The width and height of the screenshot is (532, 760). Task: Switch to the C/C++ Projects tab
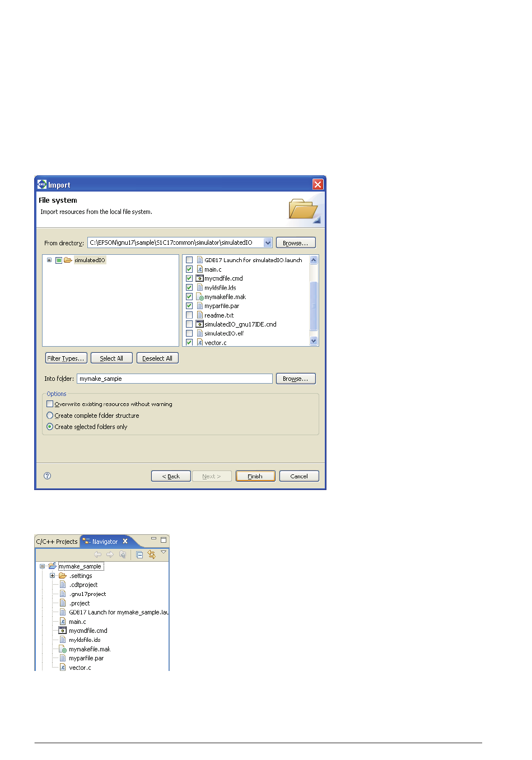[x=57, y=542]
